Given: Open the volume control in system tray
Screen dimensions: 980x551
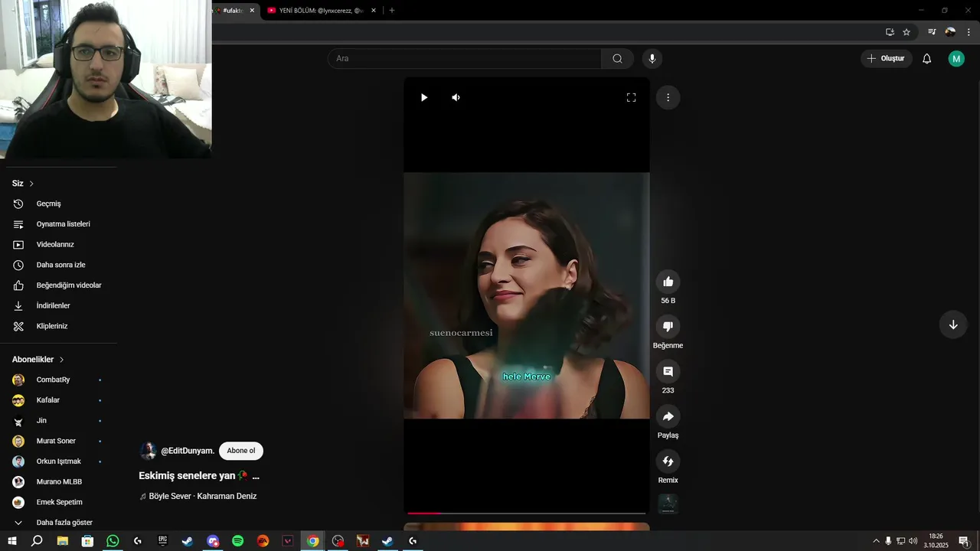Looking at the screenshot, I should click(913, 541).
